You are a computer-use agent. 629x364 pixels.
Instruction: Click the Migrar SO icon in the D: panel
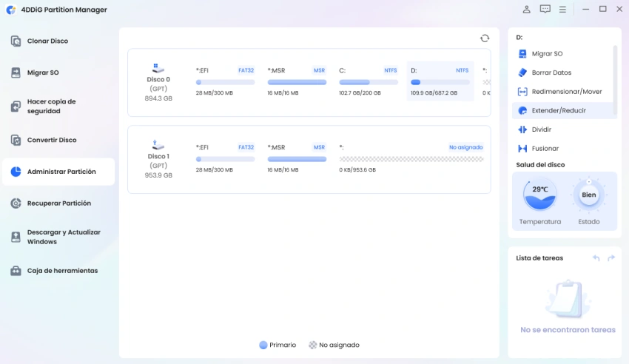522,54
